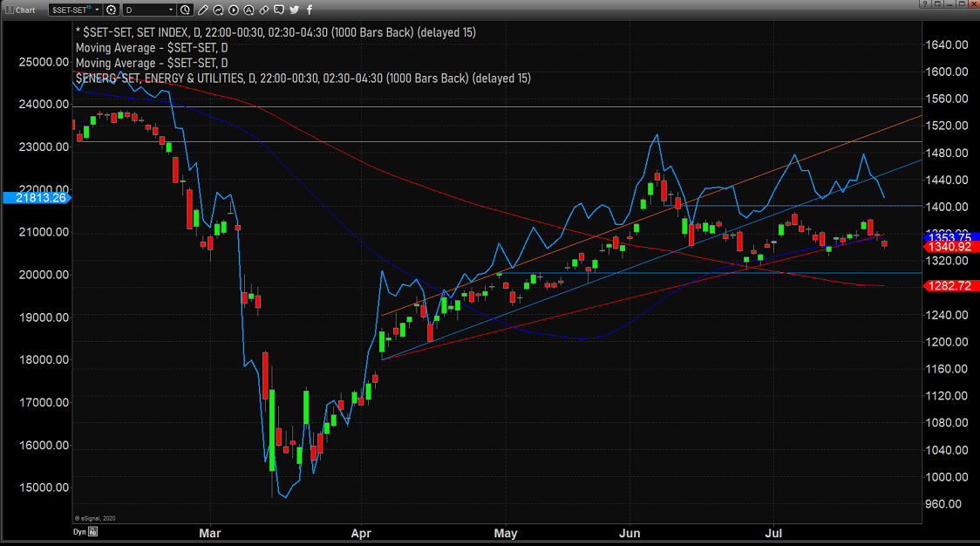Click the Mar label on time axis
This screenshot has height=546, width=980.
click(210, 534)
